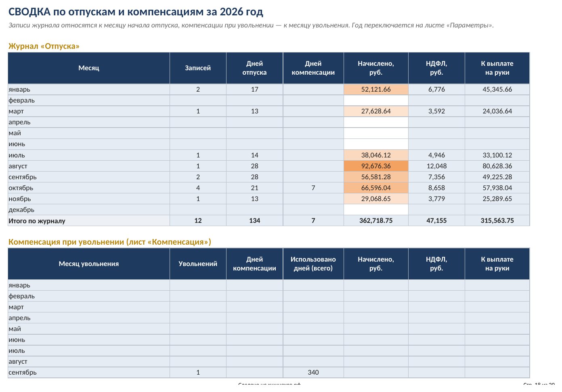Select the net payout "49,225.28"
562x392 pixels.
point(497,177)
